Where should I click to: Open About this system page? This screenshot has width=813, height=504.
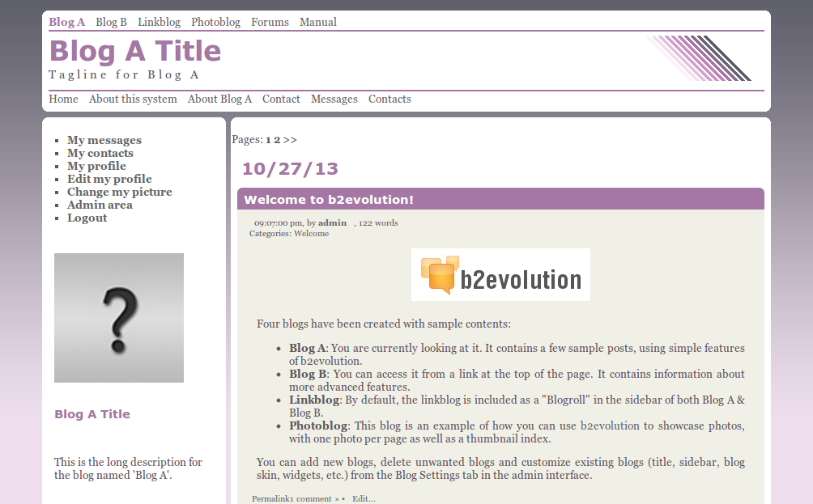click(133, 99)
